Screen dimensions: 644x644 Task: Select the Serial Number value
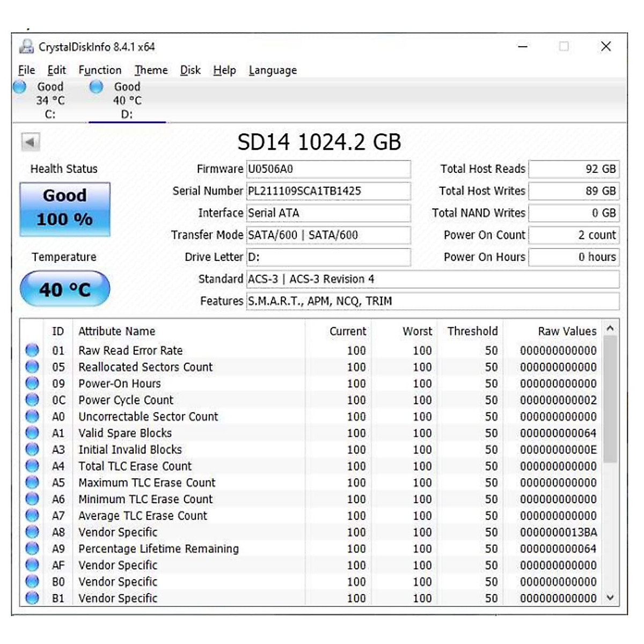point(327,191)
